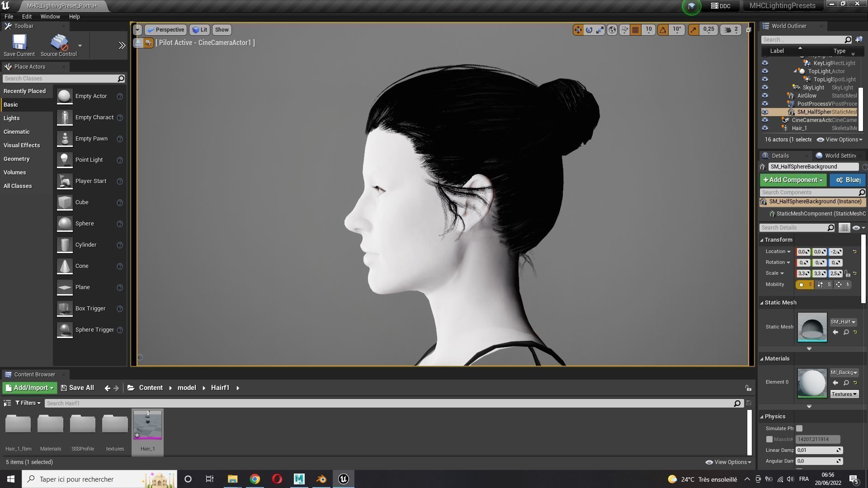868x488 pixels.
Task: Toggle grid snapping icon
Action: 636,30
